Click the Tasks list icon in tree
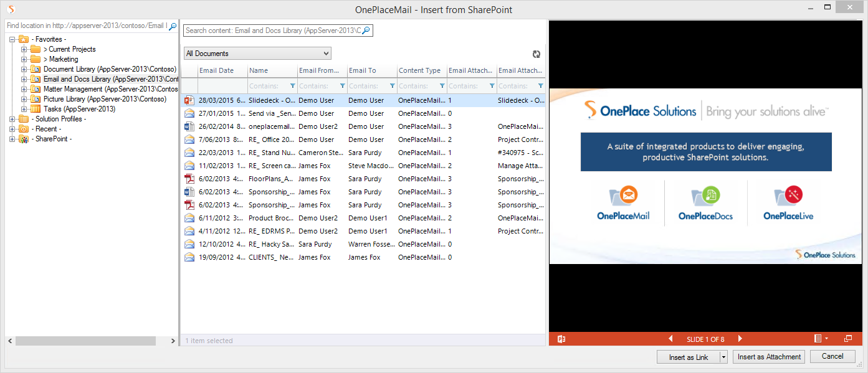 point(36,109)
